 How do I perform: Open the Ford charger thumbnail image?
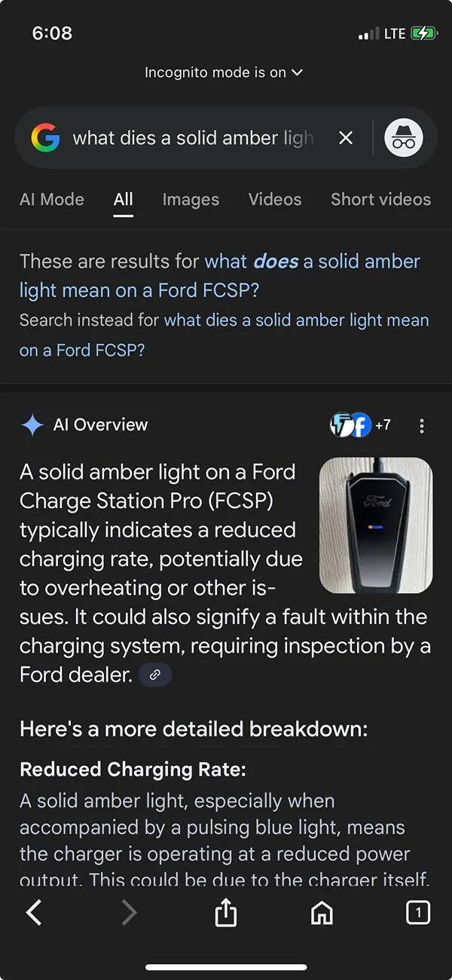pyautogui.click(x=376, y=525)
